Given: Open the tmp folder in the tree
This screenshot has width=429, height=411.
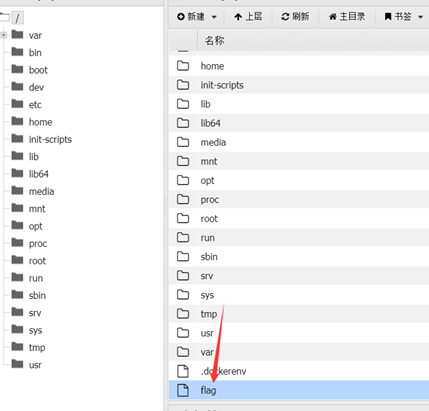Looking at the screenshot, I should tap(37, 348).
